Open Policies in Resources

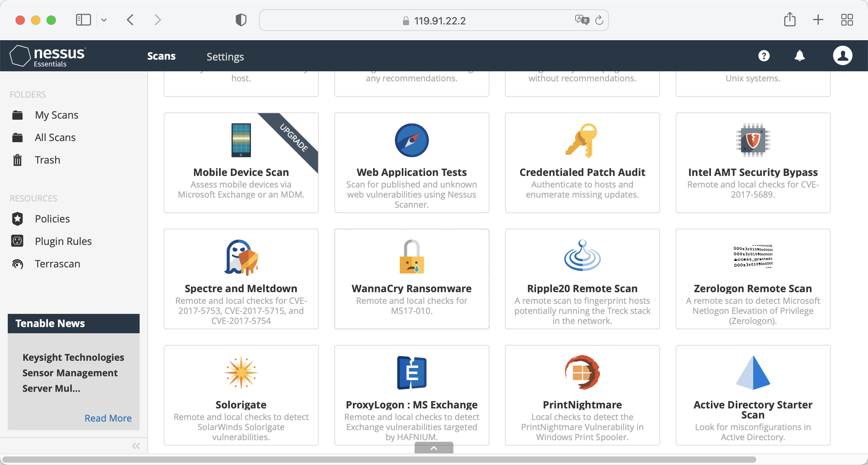tap(52, 219)
